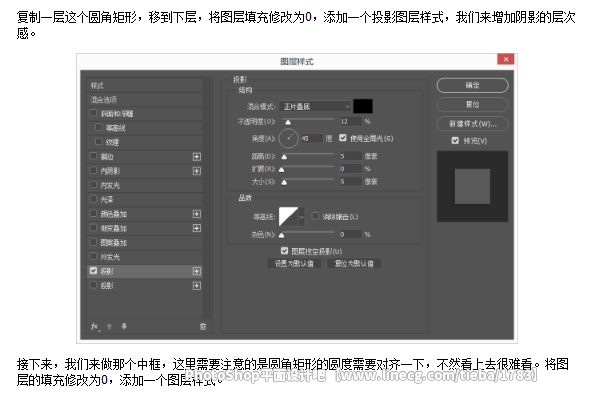Enable the 斜面和浮雕 checkbox

[93, 113]
